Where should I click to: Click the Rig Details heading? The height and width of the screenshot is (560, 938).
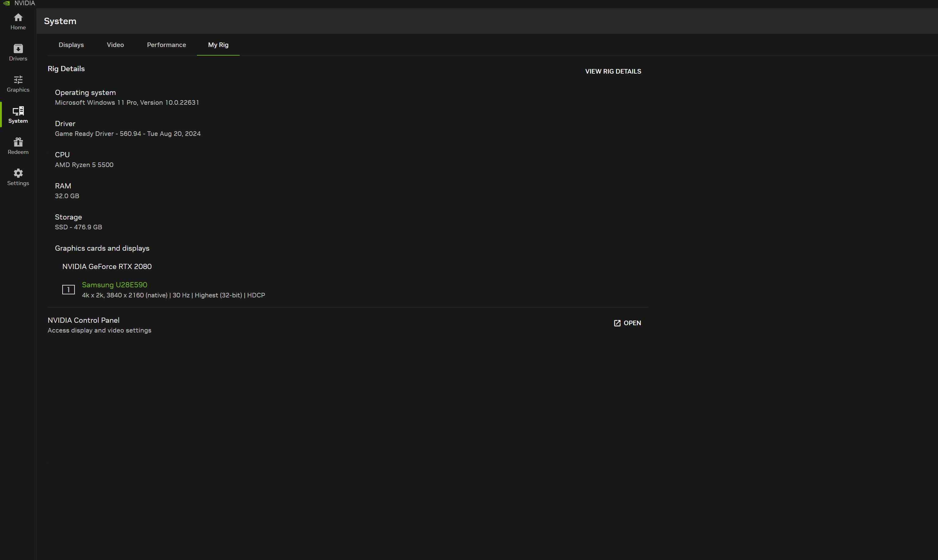[66, 69]
